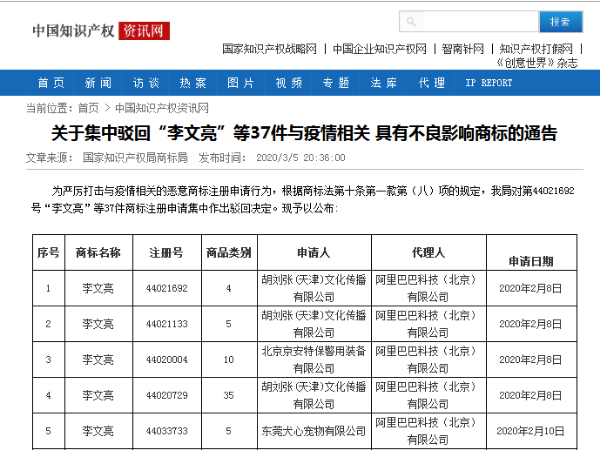Click the 商品类别 column header
The height and width of the screenshot is (450, 600).
(229, 253)
